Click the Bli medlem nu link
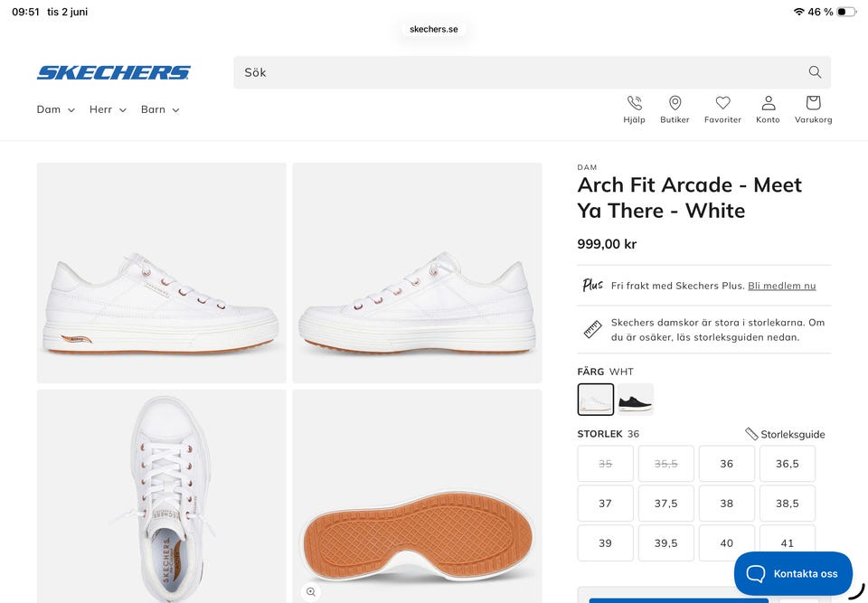 [x=781, y=286]
